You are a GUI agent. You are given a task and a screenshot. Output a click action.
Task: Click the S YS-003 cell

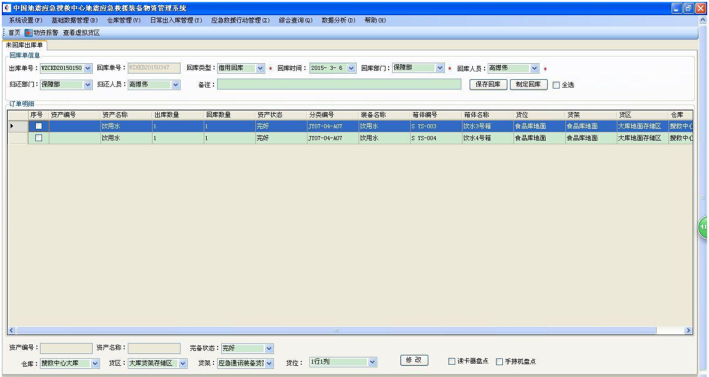tap(435, 126)
